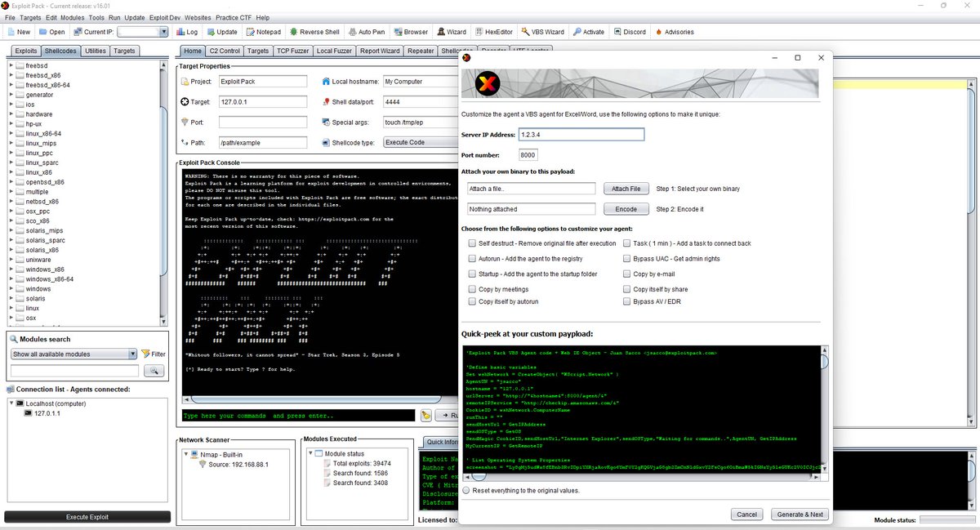This screenshot has width=980, height=530.
Task: Open the Wizard from the toolbar
Action: click(x=451, y=32)
